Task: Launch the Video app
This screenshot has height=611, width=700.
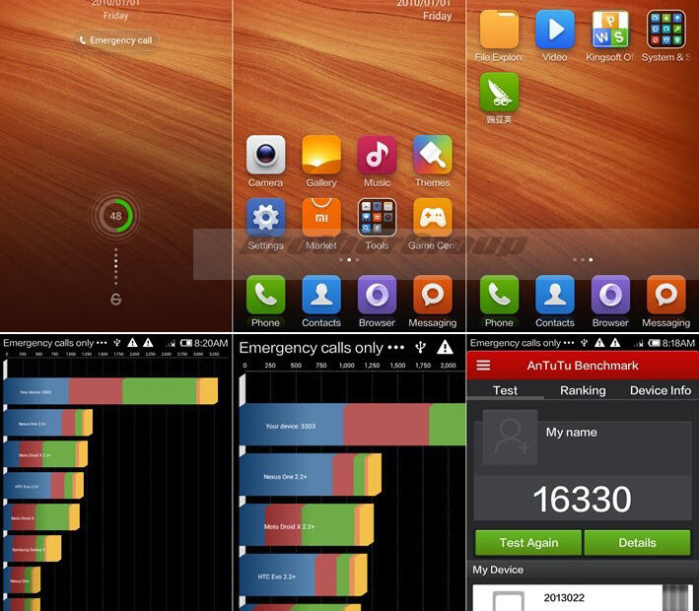Action: (555, 30)
